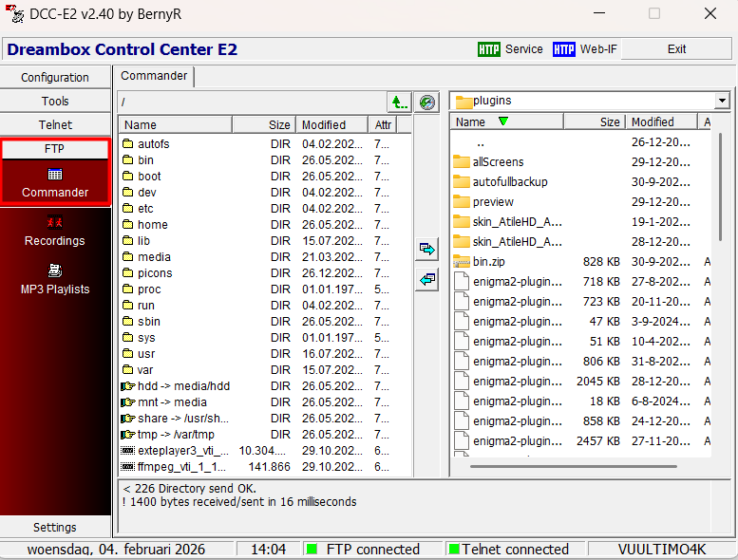The image size is (738, 560).
Task: Click the copy-to-right transfer arrow icon
Action: pos(426,249)
